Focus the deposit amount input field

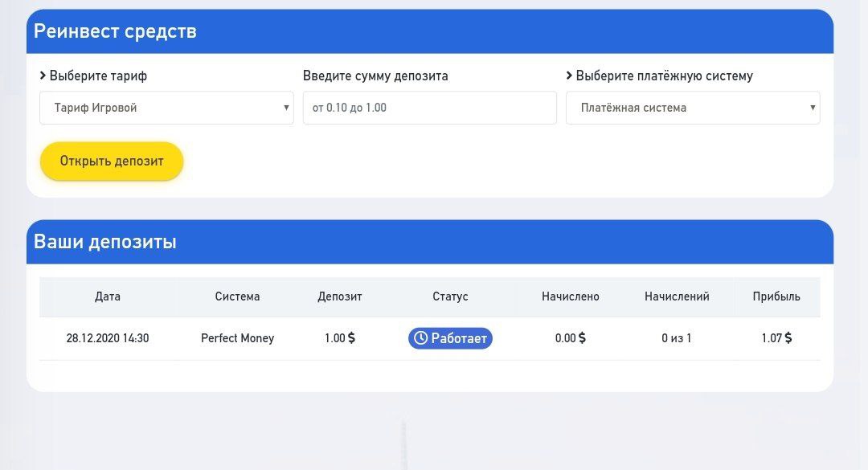coord(429,108)
